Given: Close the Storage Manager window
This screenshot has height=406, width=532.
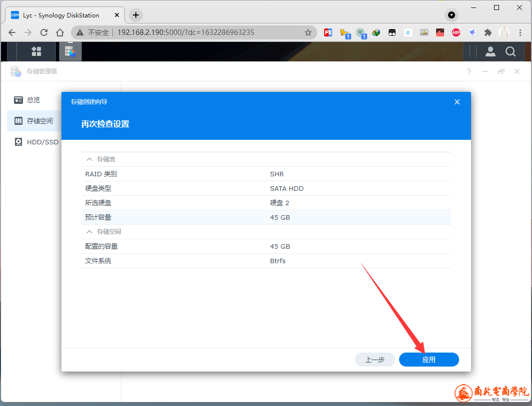Looking at the screenshot, I should (x=517, y=71).
